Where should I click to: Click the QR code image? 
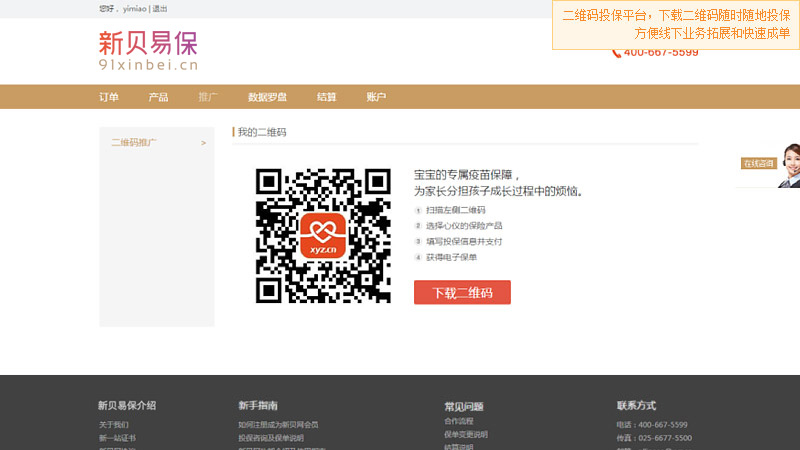point(323,236)
